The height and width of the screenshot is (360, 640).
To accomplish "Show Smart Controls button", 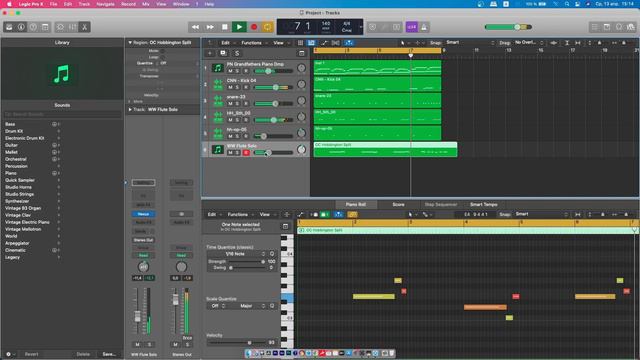I will coord(60,27).
